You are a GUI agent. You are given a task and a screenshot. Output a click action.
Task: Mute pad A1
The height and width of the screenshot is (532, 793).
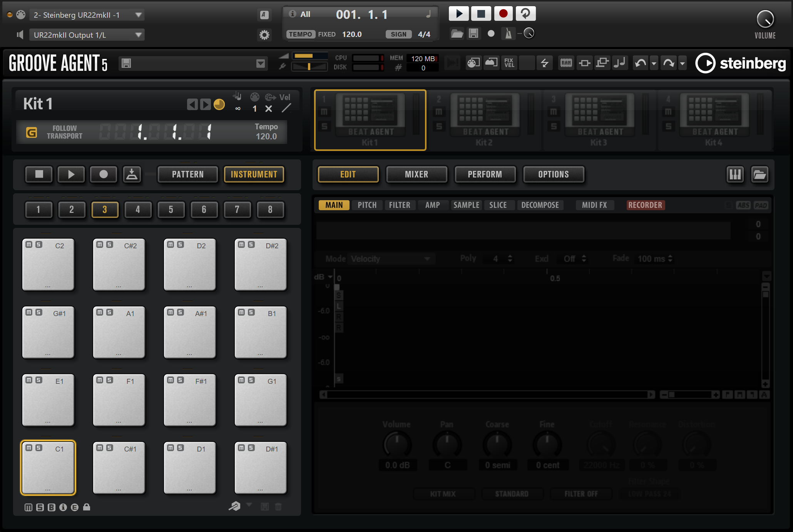pyautogui.click(x=99, y=312)
